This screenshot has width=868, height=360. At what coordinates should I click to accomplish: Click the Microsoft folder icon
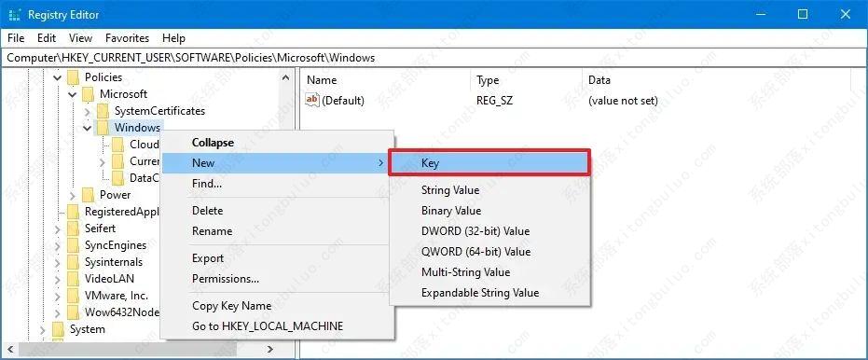88,94
